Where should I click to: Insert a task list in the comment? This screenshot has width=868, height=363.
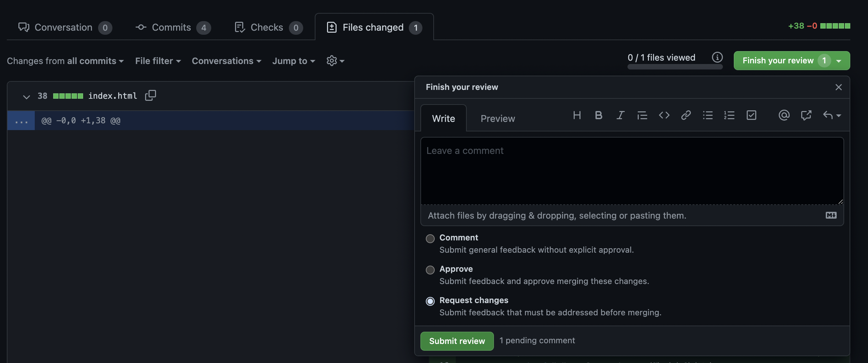pyautogui.click(x=751, y=115)
